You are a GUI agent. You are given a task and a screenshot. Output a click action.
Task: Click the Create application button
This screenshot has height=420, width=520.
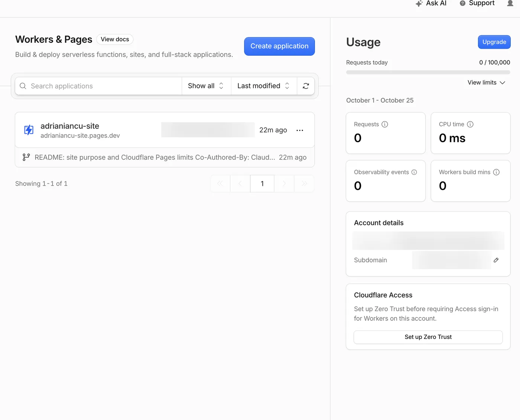click(279, 46)
